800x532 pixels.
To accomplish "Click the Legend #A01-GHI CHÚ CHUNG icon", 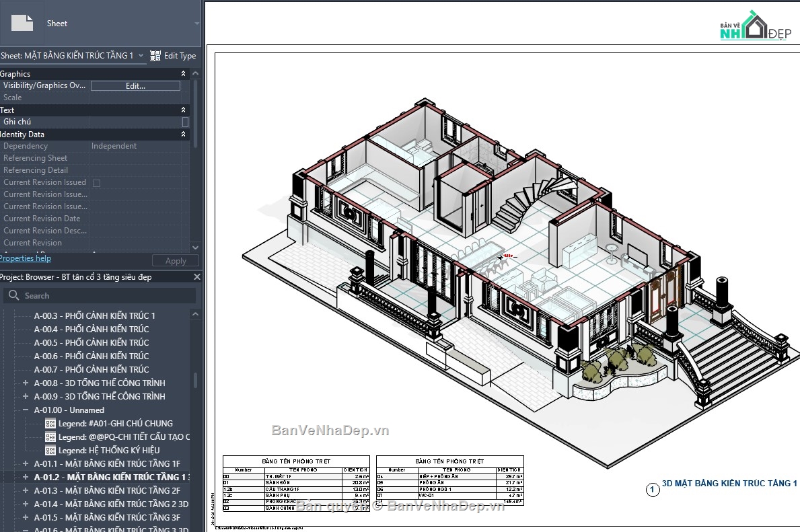I will [50, 423].
